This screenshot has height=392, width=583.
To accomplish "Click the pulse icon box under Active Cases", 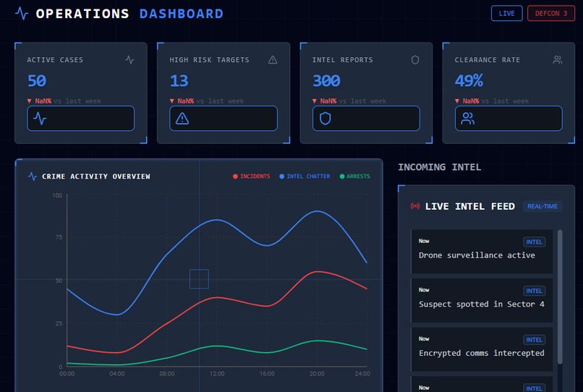I will click(x=81, y=119).
